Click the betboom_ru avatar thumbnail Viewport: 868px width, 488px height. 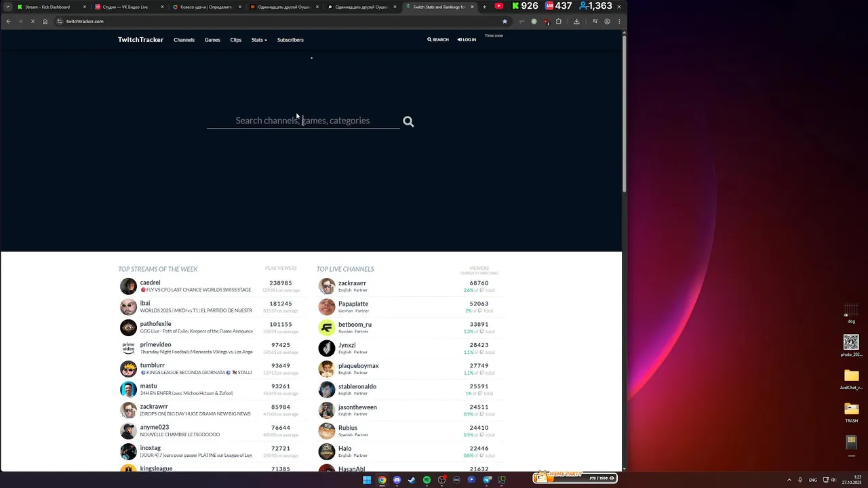[327, 327]
